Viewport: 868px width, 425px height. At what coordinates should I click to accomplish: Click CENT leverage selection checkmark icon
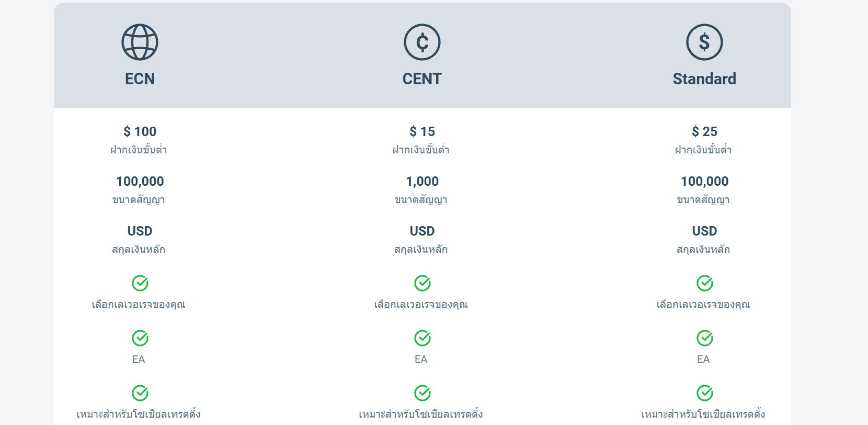pyautogui.click(x=422, y=283)
